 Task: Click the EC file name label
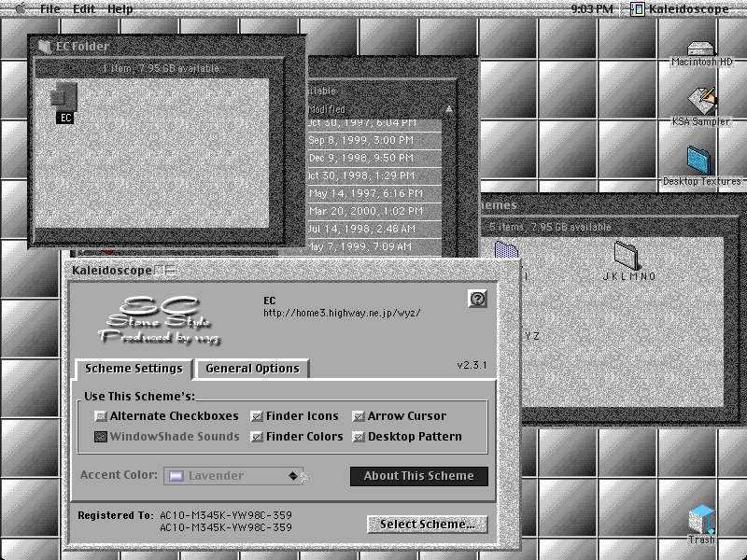(65, 118)
